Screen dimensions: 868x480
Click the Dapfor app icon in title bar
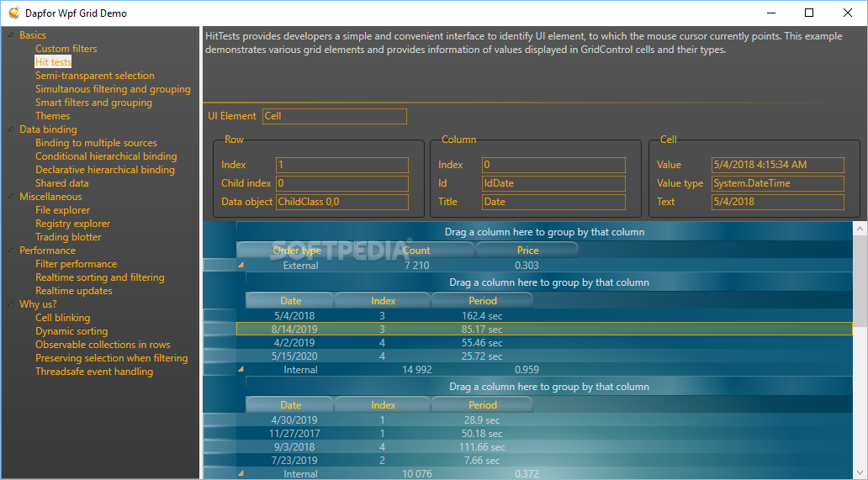(13, 13)
